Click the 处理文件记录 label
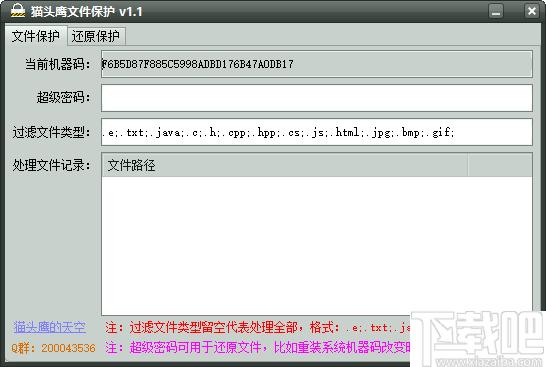546x367 pixels. click(51, 165)
